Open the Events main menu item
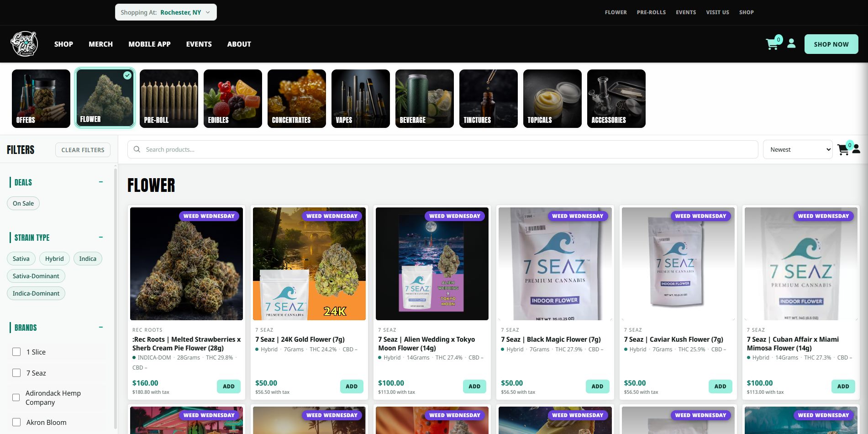Screen dimensions: 868x434 199,44
